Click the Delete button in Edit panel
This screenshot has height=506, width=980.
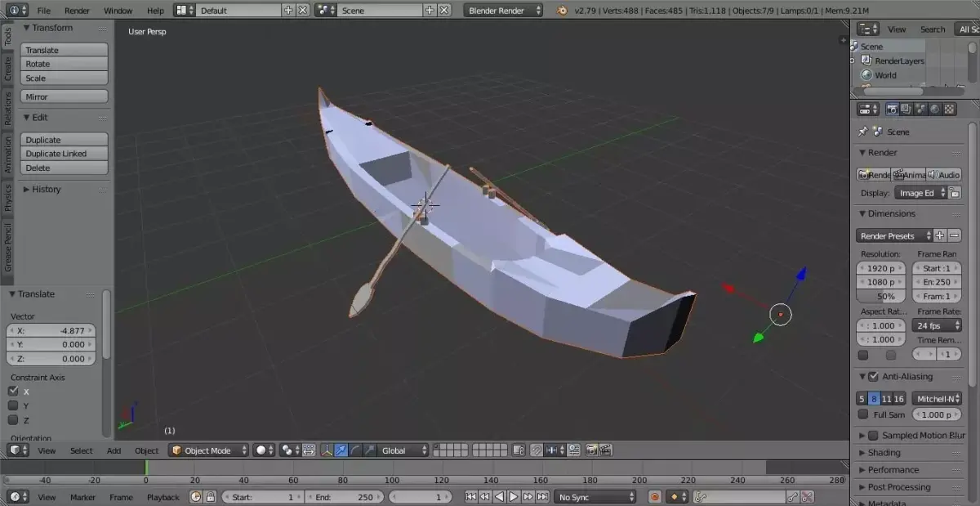click(64, 168)
